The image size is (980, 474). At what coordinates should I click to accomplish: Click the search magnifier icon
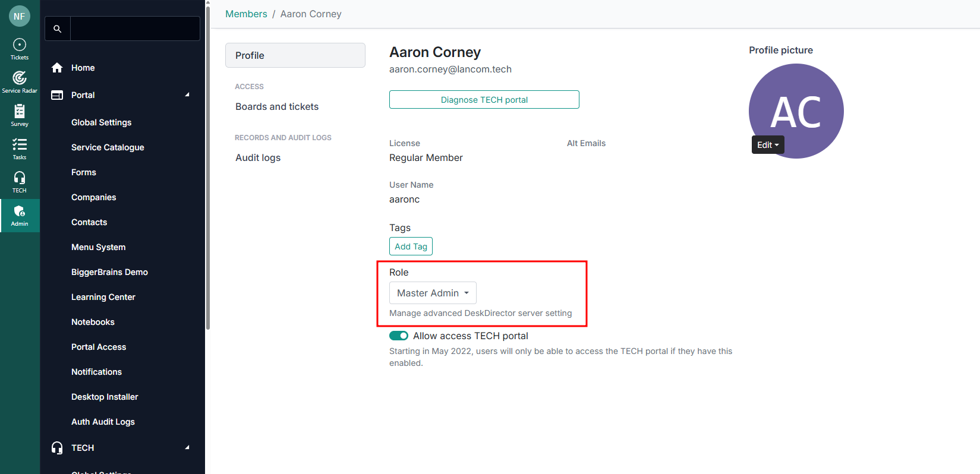click(58, 29)
